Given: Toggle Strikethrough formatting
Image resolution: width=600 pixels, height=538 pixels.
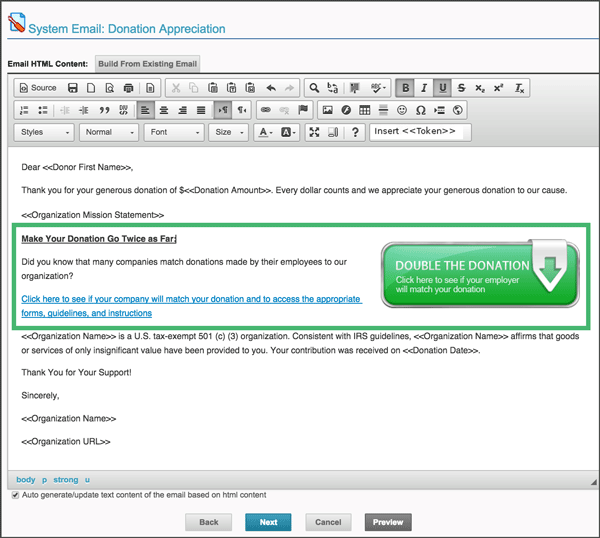Looking at the screenshot, I should coord(461,88).
